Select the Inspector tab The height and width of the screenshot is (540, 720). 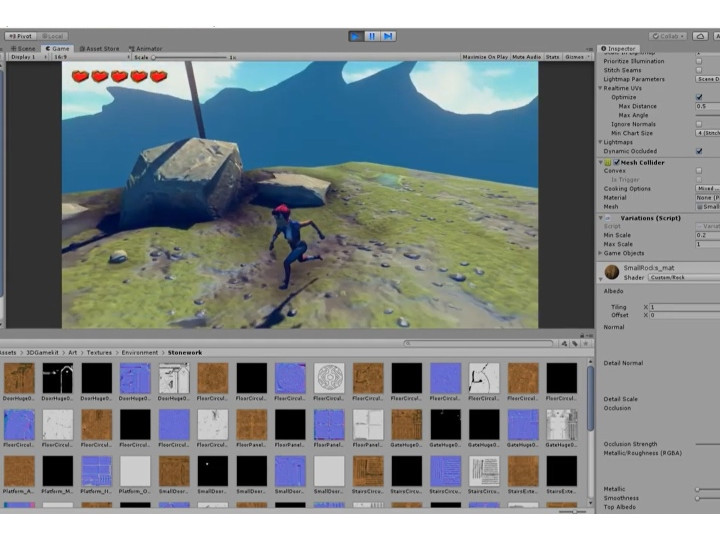pyautogui.click(x=618, y=48)
